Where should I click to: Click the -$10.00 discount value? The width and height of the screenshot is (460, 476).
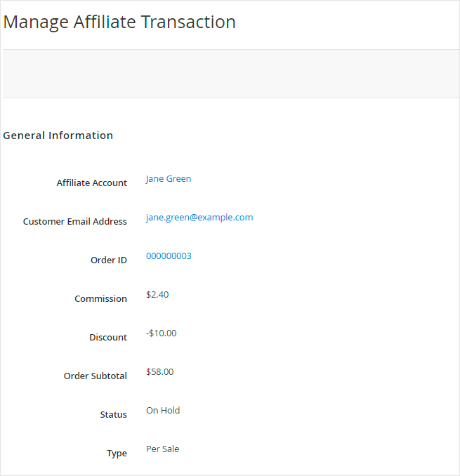click(x=162, y=333)
